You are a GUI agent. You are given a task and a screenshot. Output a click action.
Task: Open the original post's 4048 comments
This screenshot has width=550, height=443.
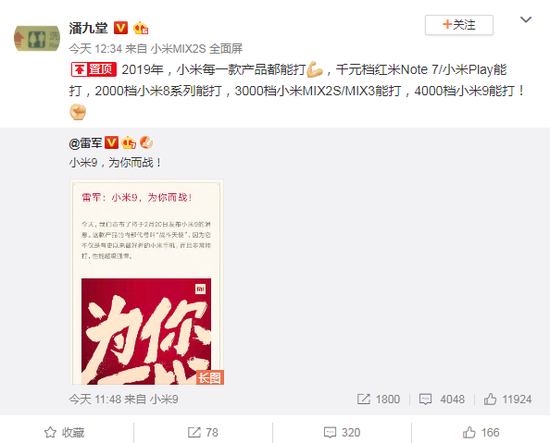[442, 399]
